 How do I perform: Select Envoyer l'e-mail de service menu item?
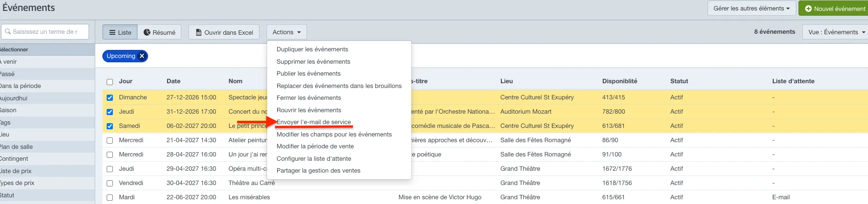tap(314, 122)
